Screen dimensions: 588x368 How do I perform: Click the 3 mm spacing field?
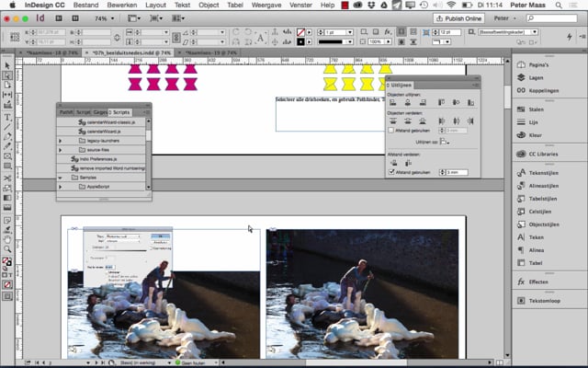[x=457, y=172]
